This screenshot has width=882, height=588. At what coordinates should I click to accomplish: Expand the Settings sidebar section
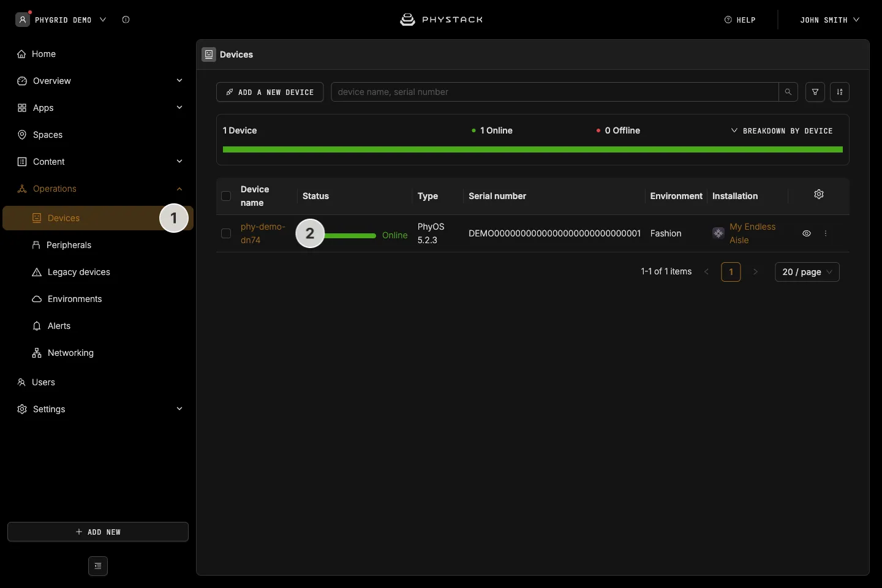tap(98, 409)
